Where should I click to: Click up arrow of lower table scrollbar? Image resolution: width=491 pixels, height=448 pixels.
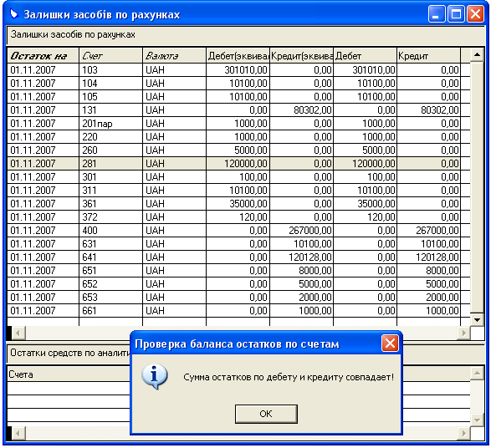click(478, 373)
